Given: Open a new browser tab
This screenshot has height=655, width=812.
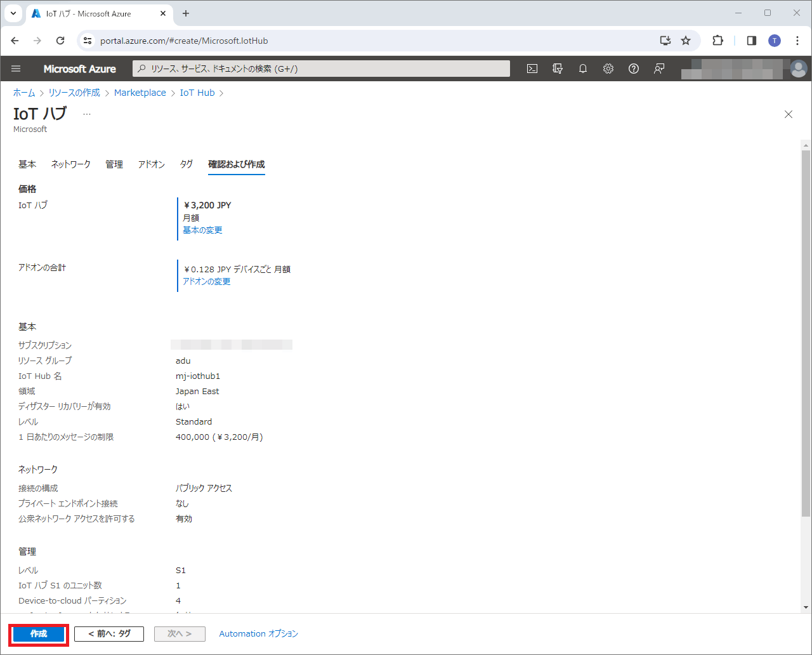Looking at the screenshot, I should 186,13.
